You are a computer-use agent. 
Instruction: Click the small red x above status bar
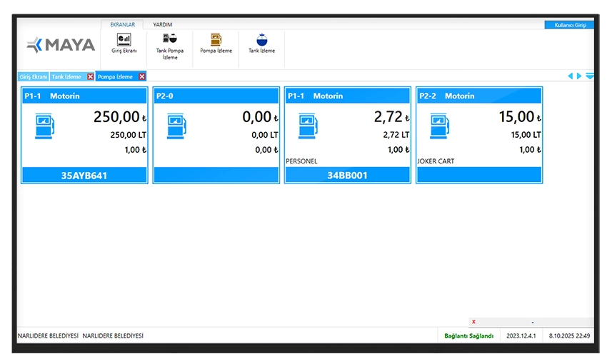pos(473,322)
